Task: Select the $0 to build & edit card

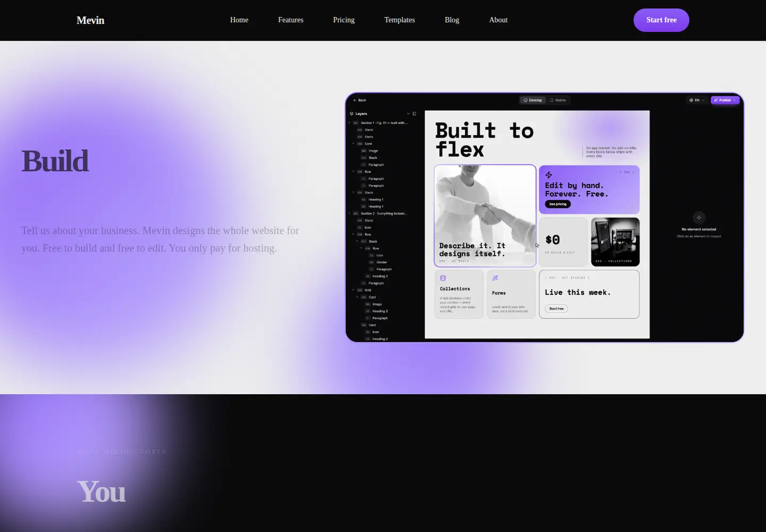Action: pos(563,242)
